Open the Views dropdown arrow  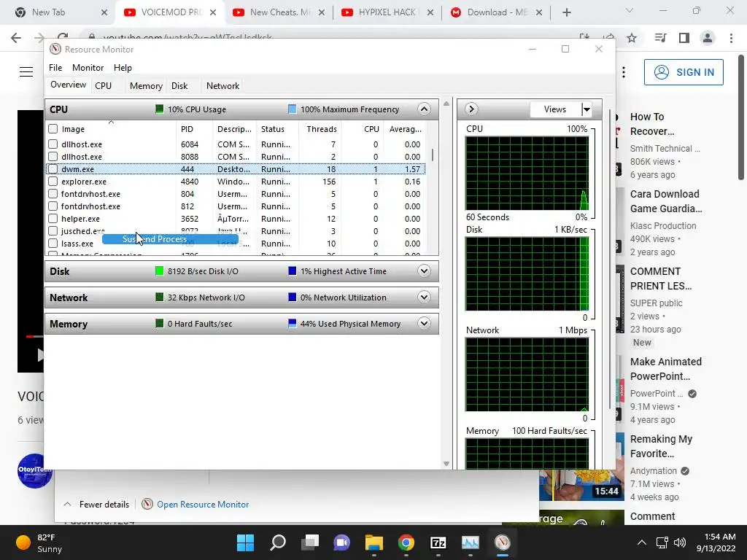587,109
